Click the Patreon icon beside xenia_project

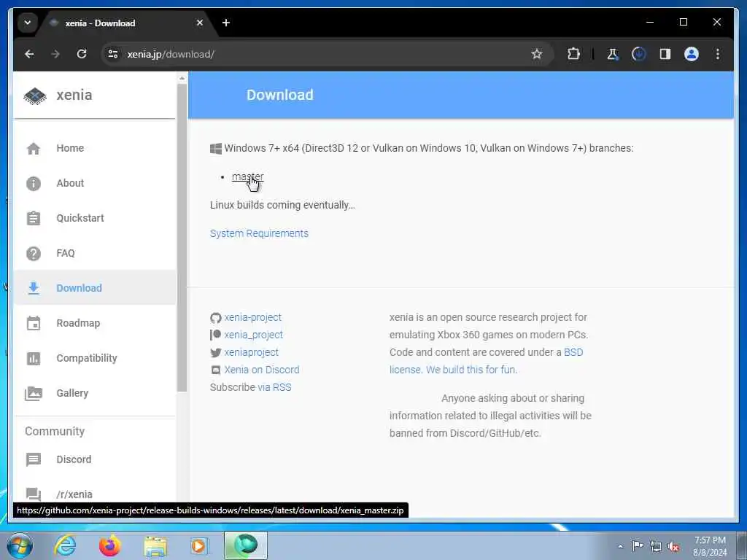click(215, 335)
